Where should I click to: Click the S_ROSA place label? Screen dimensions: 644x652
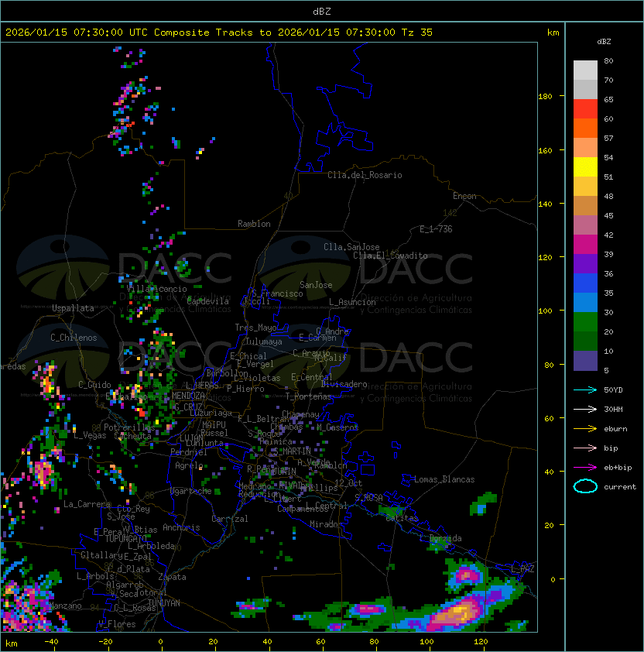(368, 498)
